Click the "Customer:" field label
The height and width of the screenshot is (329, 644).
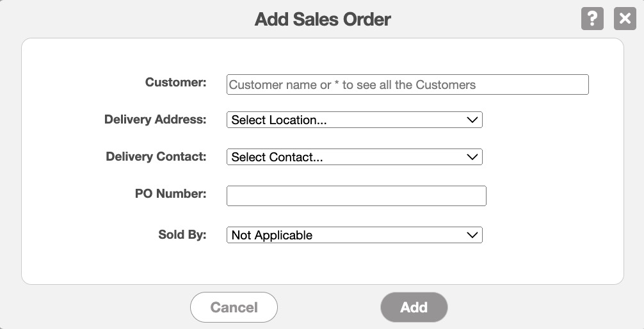pyautogui.click(x=175, y=82)
